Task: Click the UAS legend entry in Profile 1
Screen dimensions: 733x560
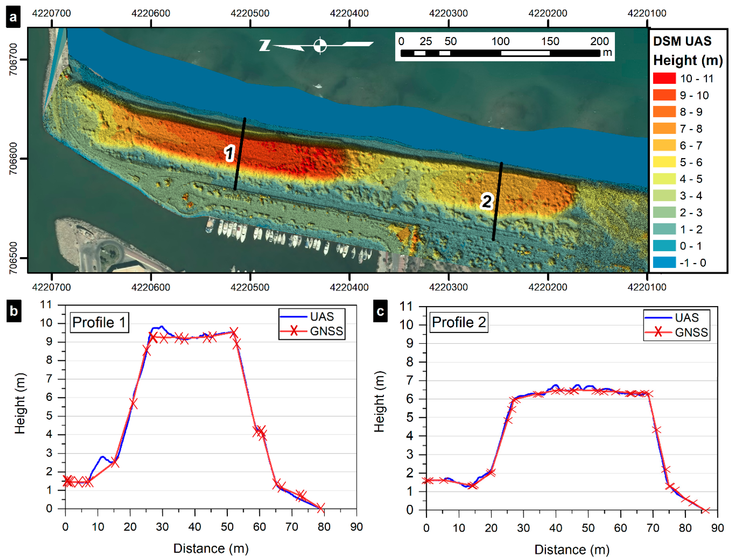Action: tap(307, 316)
